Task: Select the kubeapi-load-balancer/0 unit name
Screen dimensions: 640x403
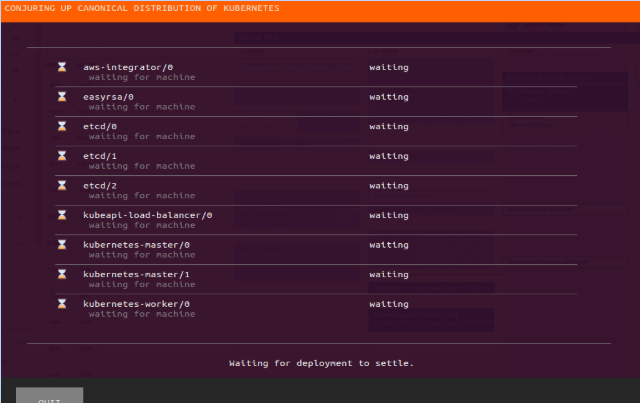Action: point(148,216)
